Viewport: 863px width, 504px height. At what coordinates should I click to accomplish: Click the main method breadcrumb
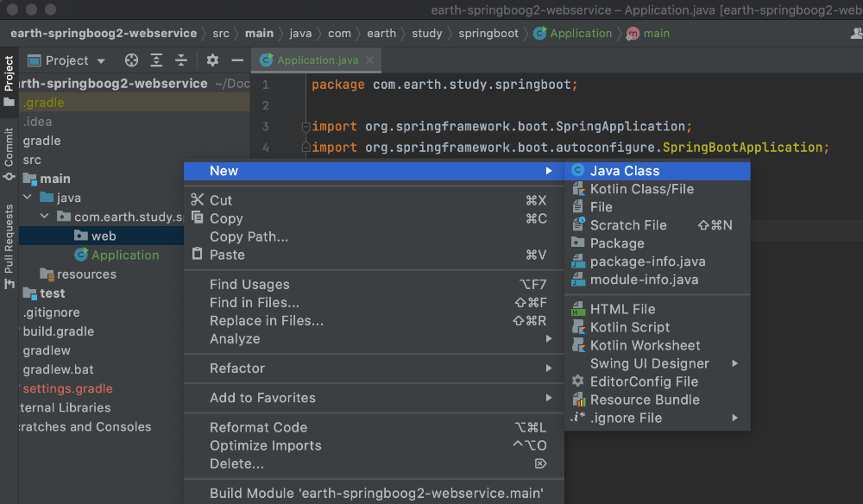click(x=648, y=34)
